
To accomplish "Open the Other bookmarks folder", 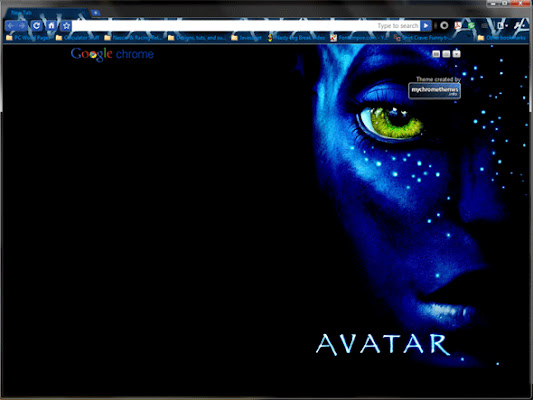I will click(x=502, y=38).
